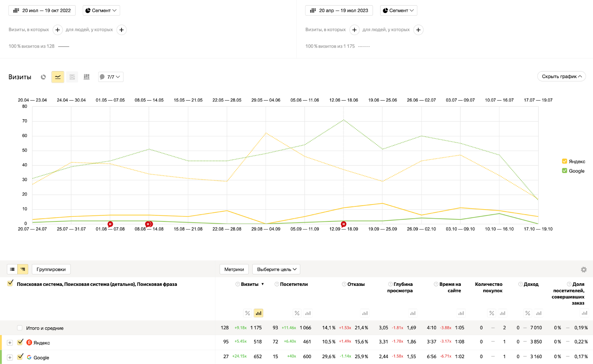Viewport: 593px width, 364px height.
Task: Show Визиты column as percentages
Action: tap(248, 313)
